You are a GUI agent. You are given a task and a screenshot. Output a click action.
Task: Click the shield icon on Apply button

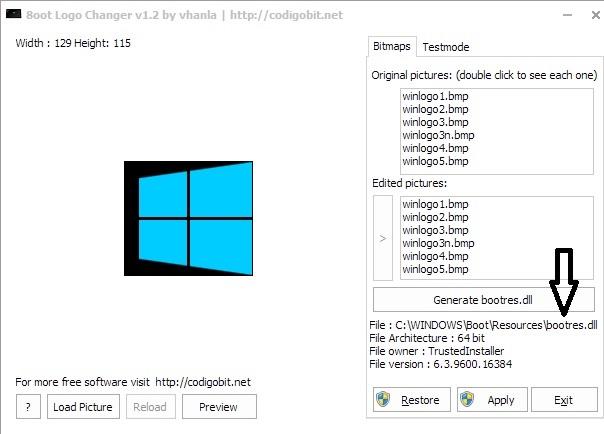point(467,399)
